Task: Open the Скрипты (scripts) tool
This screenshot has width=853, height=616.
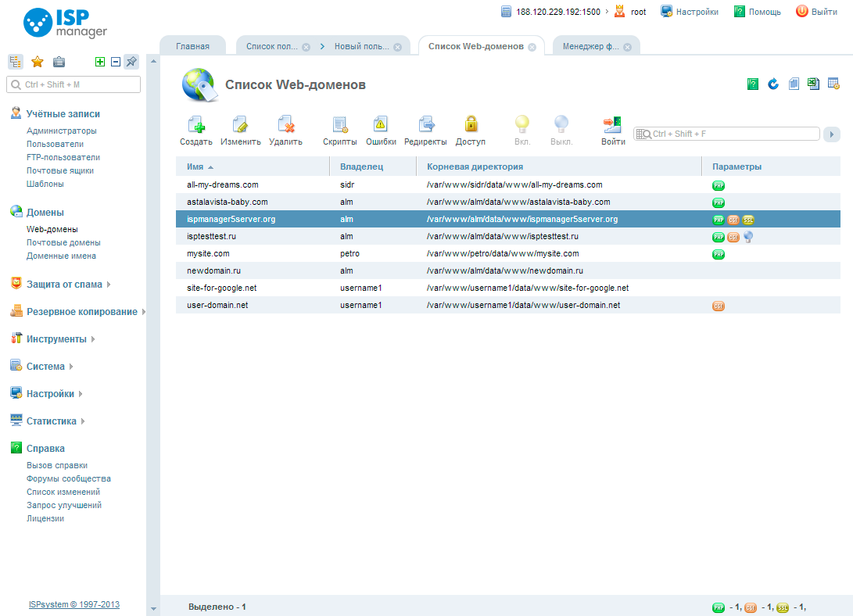Action: [340, 124]
